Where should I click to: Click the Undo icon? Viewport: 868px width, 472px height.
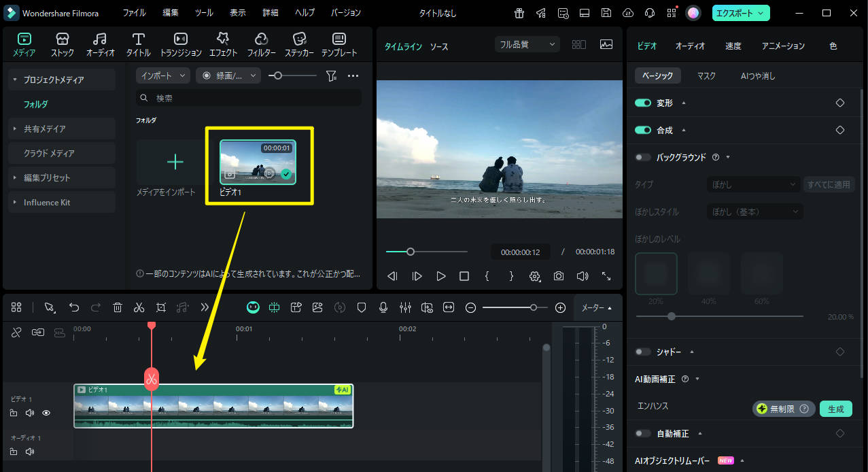[x=74, y=307]
